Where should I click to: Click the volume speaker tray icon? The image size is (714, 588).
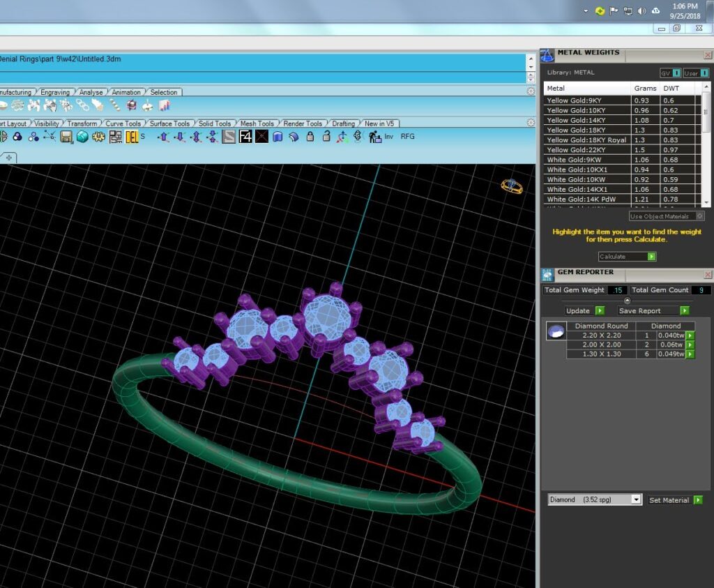click(641, 11)
